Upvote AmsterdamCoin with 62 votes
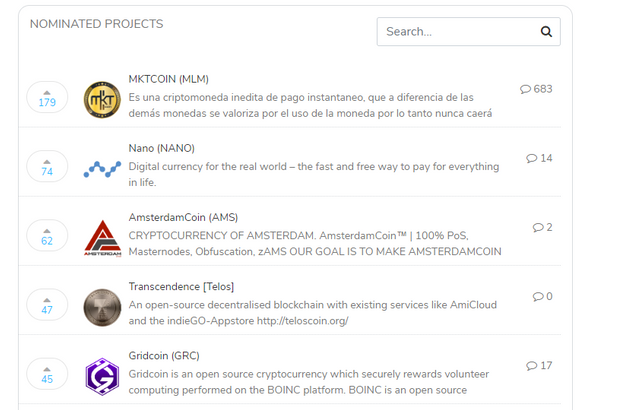This screenshot has height=410, width=640. tap(47, 236)
